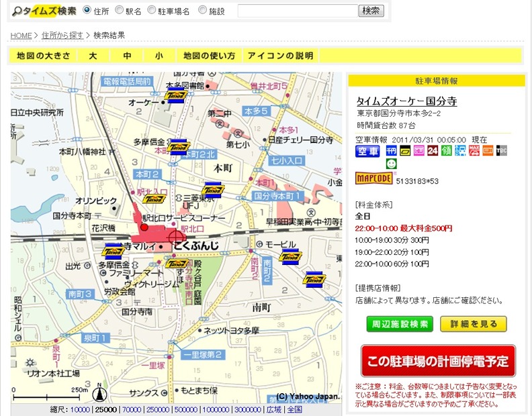Click the Times marker below モービル
This screenshot has height=416, width=532.
click(290, 257)
